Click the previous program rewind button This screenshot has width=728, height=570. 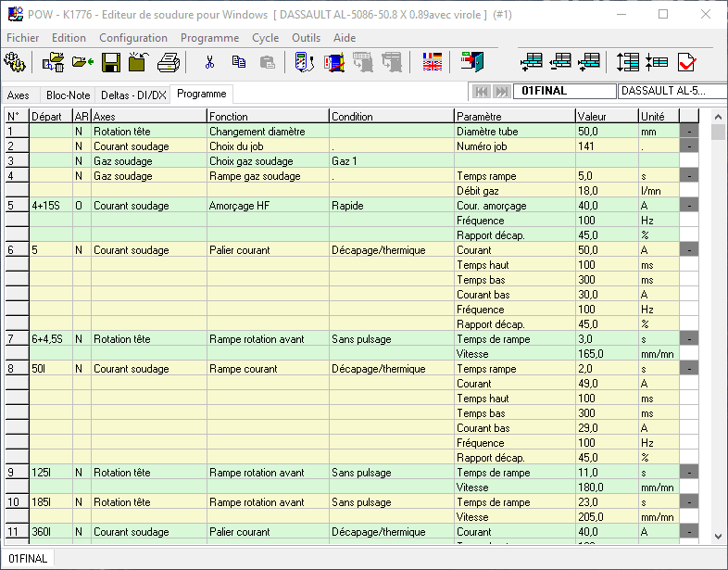(481, 92)
